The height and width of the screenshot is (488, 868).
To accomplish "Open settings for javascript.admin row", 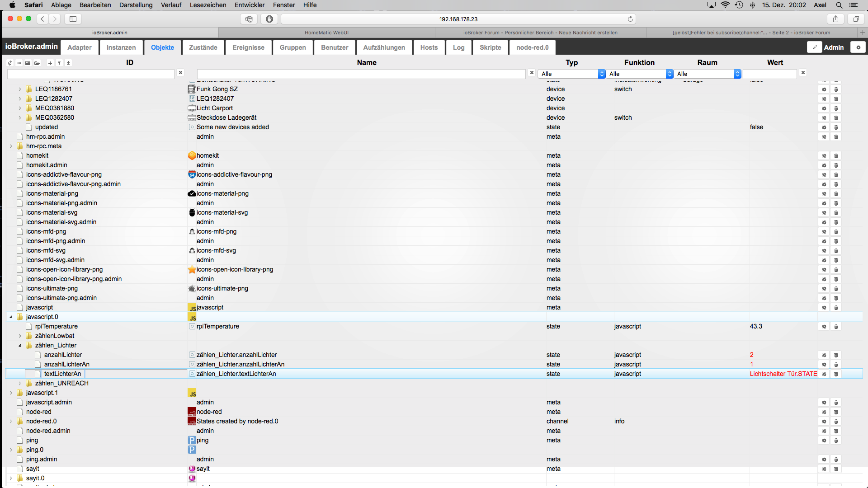I will tap(824, 403).
